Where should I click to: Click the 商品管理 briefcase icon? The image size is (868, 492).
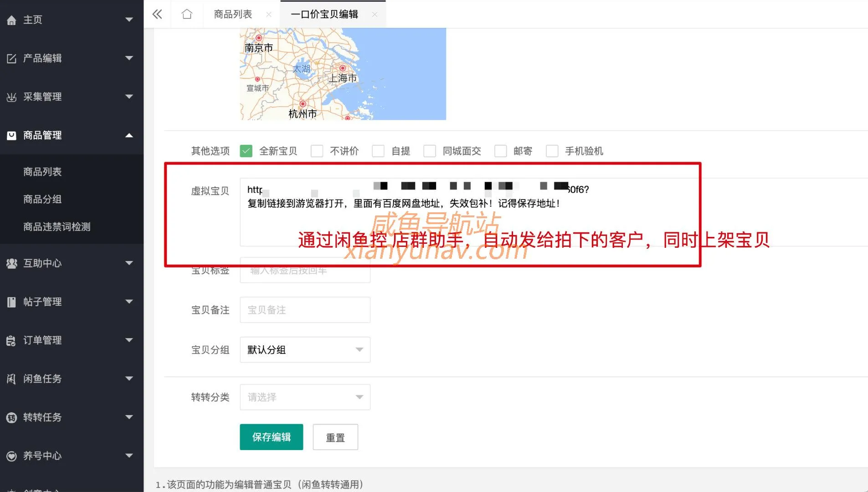click(x=12, y=135)
